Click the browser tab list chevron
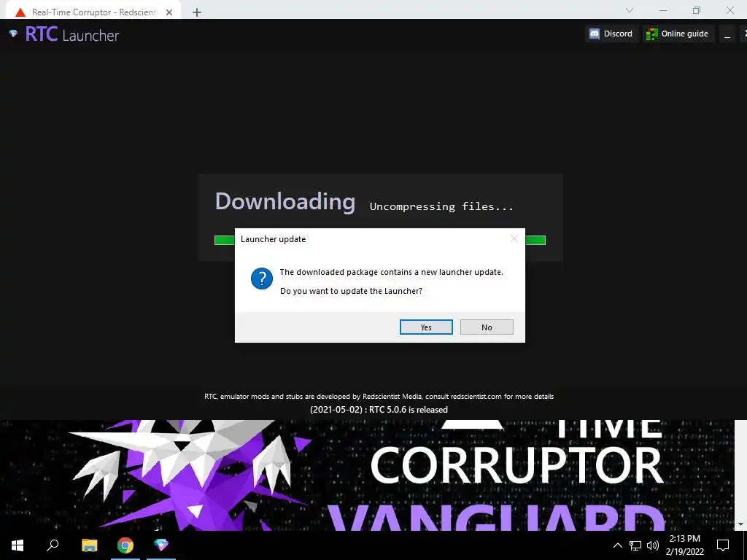The image size is (747, 560). [630, 10]
